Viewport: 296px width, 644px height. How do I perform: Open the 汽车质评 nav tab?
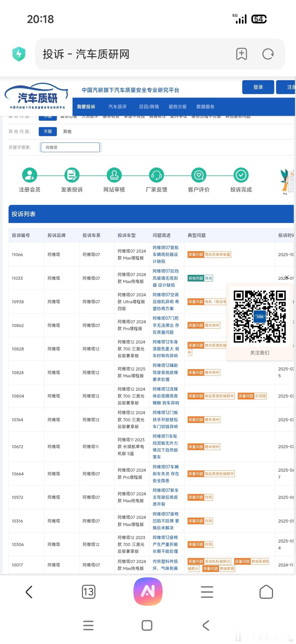coord(117,107)
